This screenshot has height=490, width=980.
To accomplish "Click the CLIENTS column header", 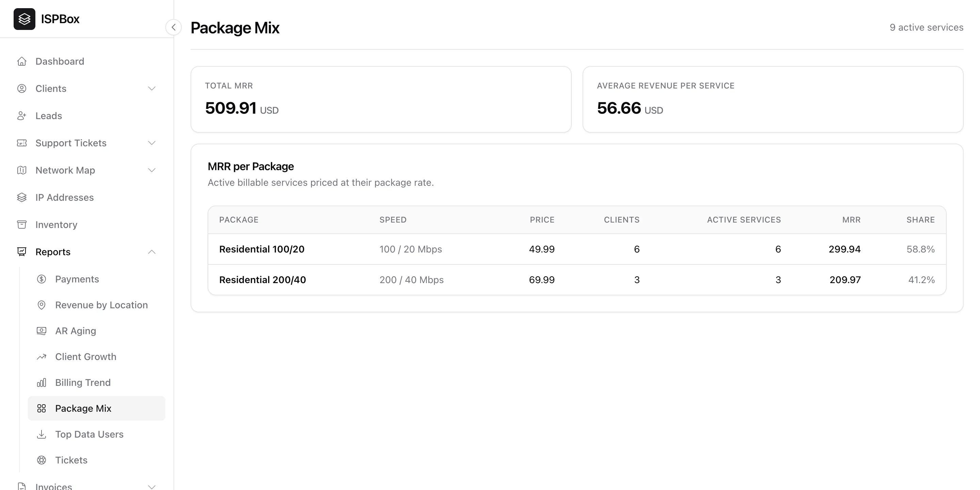I will [622, 220].
